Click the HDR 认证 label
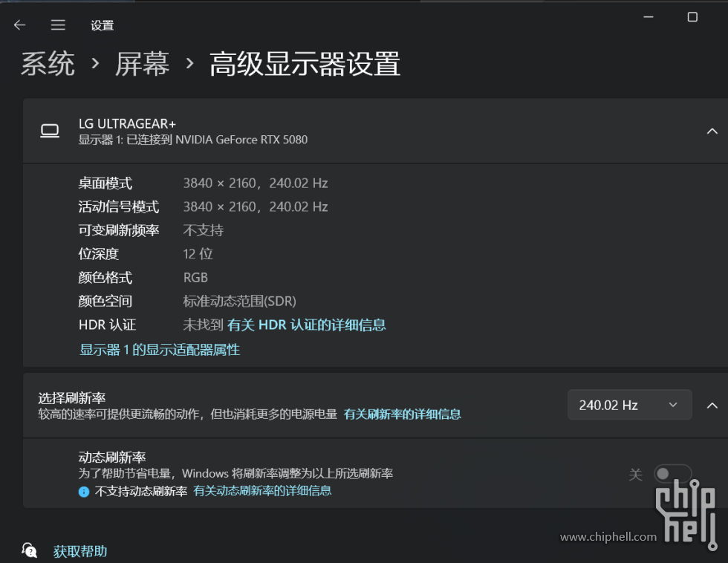728x563 pixels. click(107, 325)
